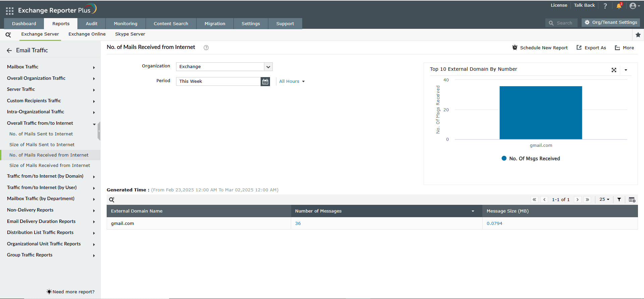
Task: Expand Intra-Organizational Traffic category
Action: click(94, 112)
